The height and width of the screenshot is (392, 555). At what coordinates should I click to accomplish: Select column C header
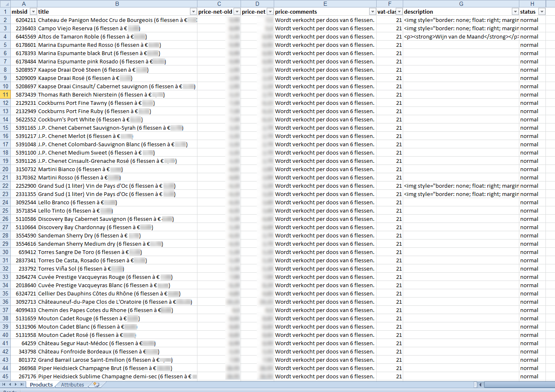(x=219, y=4)
